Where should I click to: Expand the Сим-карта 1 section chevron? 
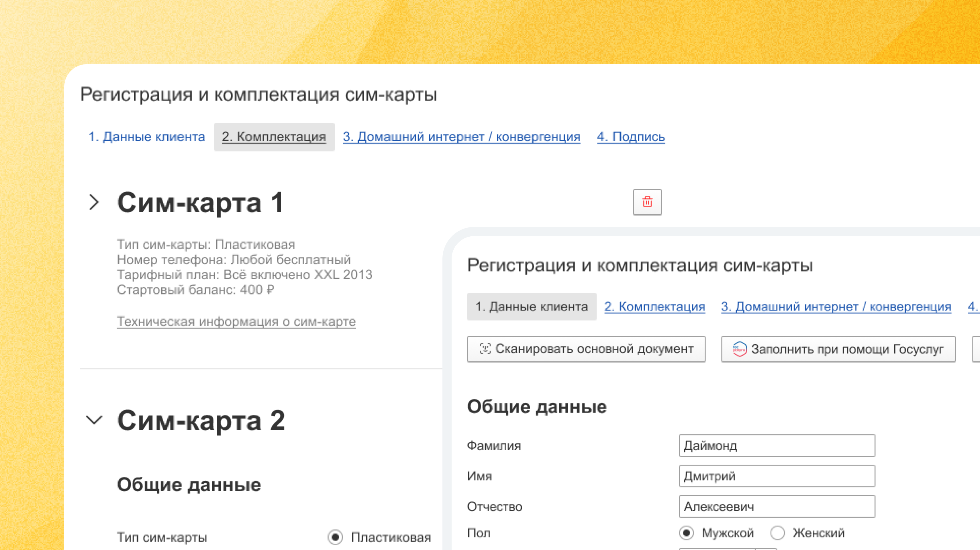click(94, 202)
